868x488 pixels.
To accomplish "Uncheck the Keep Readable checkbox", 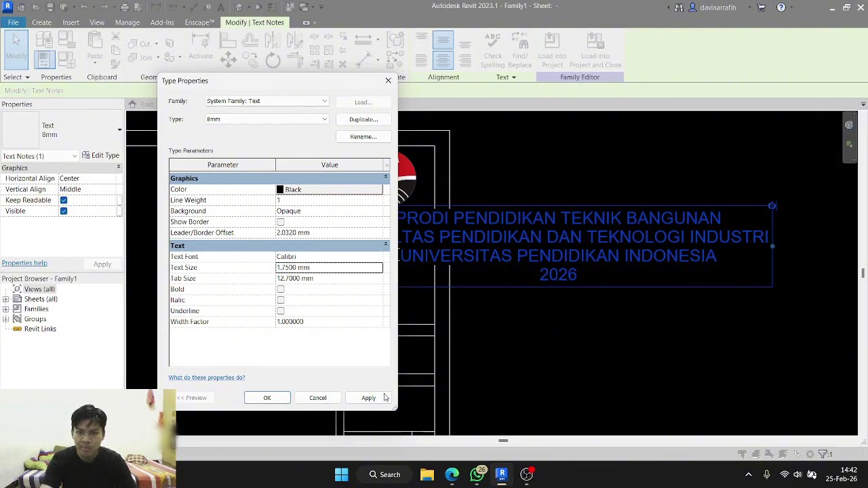I will pos(64,201).
